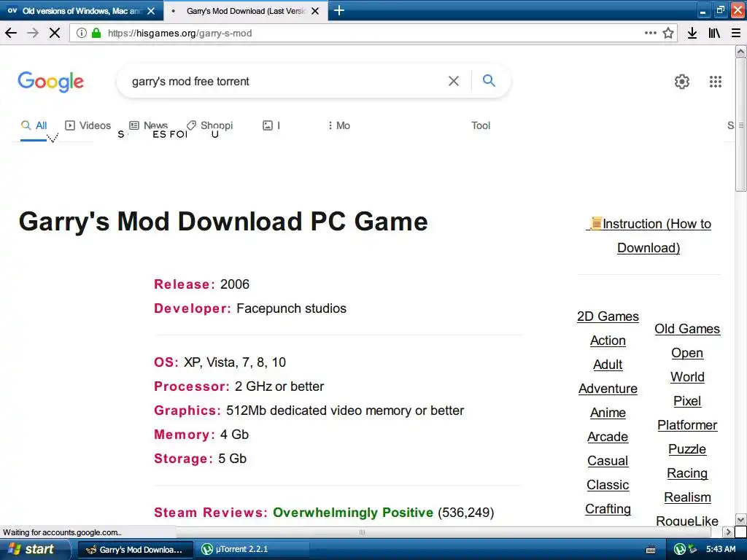
Task: Open the Old Games category
Action: [x=687, y=329]
